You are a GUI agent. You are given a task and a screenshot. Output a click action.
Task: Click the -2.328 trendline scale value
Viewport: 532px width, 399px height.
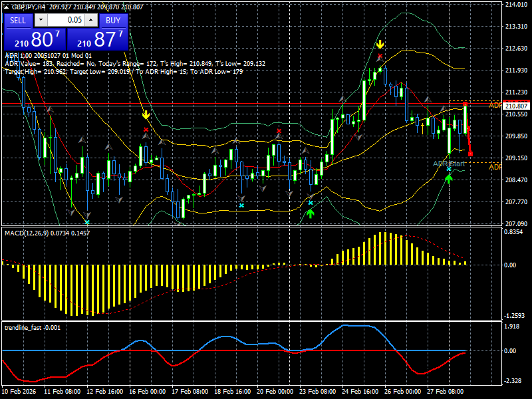pyautogui.click(x=513, y=380)
